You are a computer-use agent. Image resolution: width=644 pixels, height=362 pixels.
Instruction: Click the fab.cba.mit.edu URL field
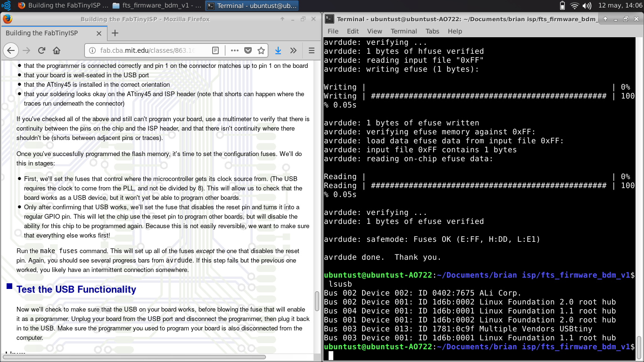point(148,50)
